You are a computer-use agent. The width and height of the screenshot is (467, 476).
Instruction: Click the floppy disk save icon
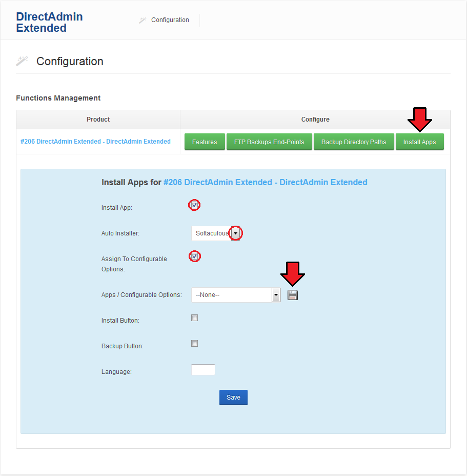[x=293, y=295]
